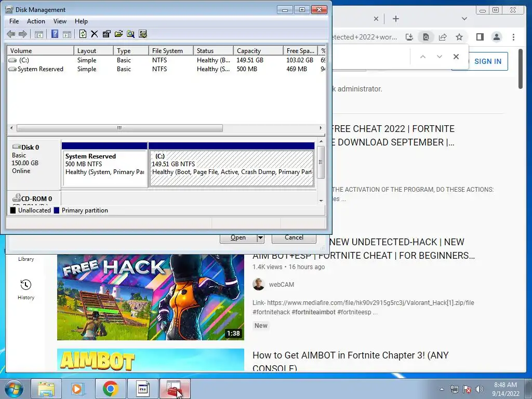Screen dimensions: 532x399
Task: Bookmark the page with star icon
Action: tap(459, 37)
